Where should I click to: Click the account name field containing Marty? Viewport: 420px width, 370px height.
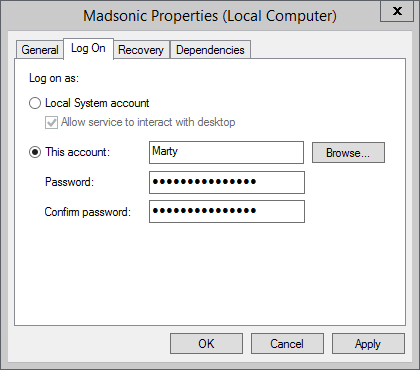point(226,152)
